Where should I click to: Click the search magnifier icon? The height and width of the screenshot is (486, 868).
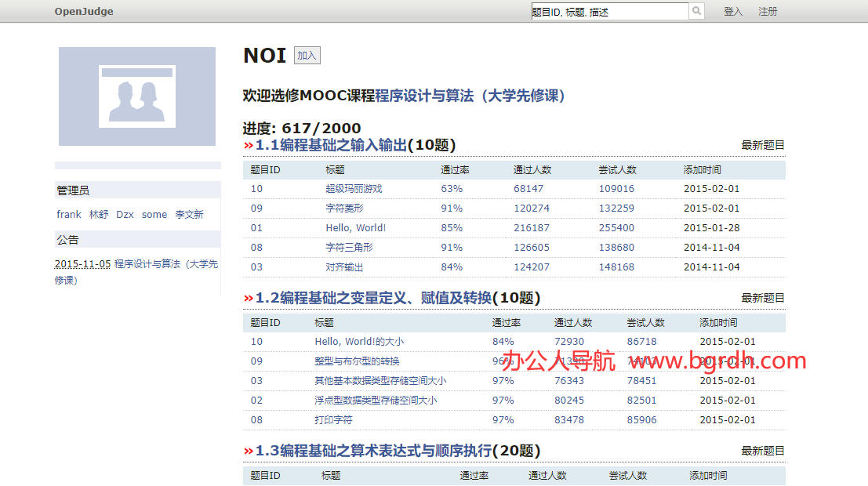(696, 11)
